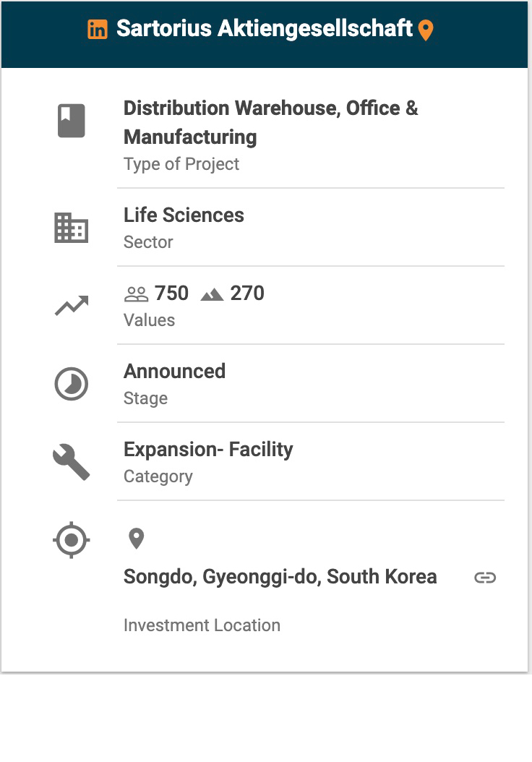
Task: Click the Sartorius Aktiengesellschaft title
Action: (264, 29)
